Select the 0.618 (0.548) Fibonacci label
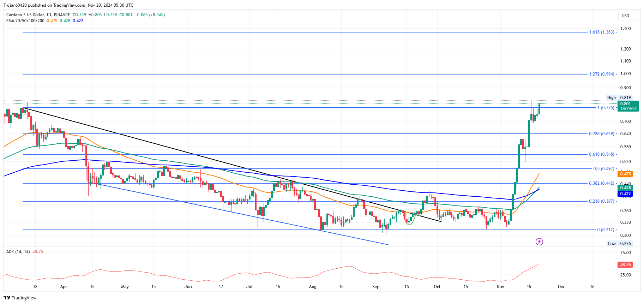 click(601, 154)
